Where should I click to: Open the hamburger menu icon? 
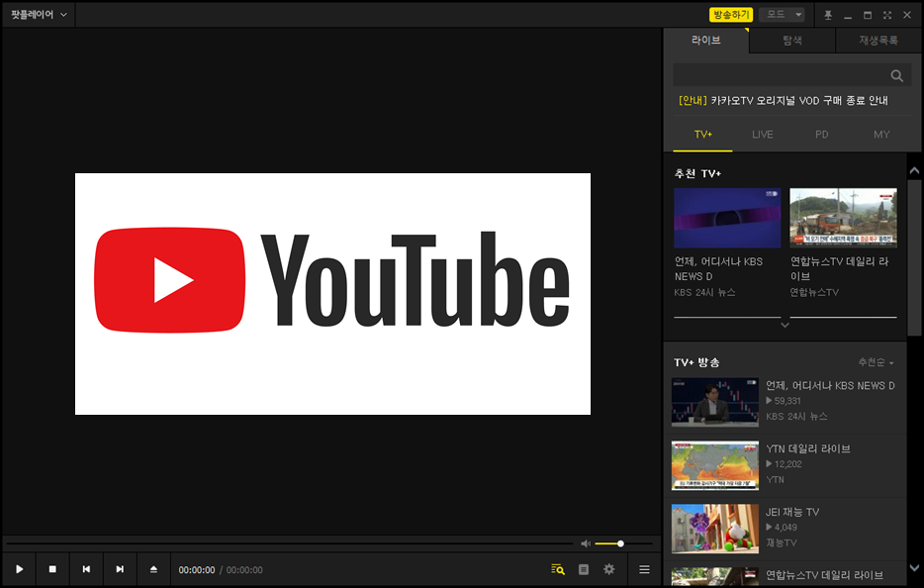point(644,569)
